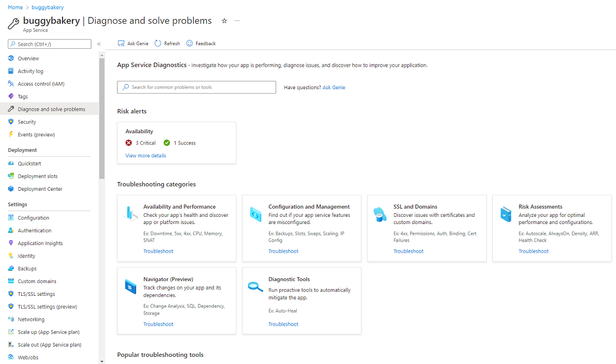616x364 pixels.
Task: Click the sidebar scrollbar down arrow
Action: (x=102, y=361)
